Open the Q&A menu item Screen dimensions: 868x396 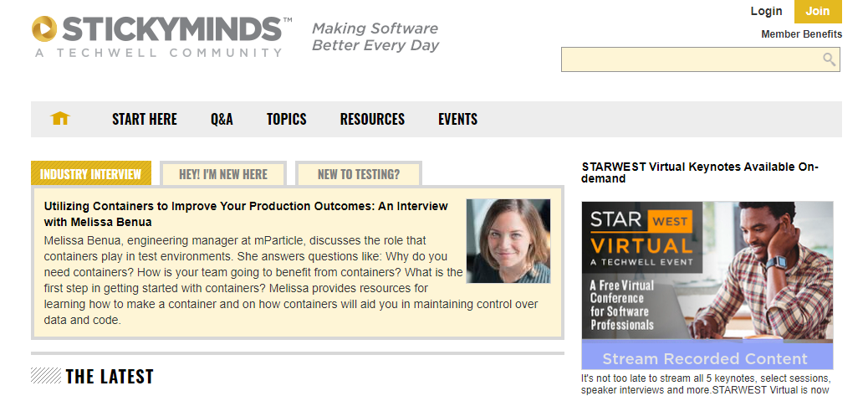point(222,119)
